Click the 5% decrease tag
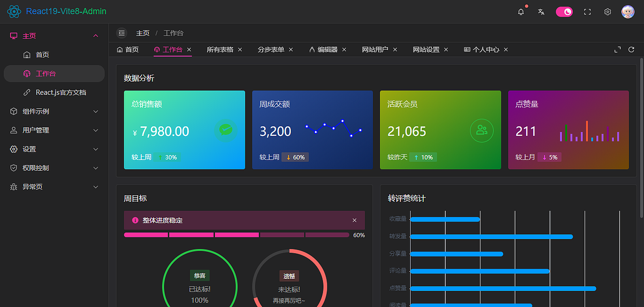The image size is (644, 307). tap(549, 158)
